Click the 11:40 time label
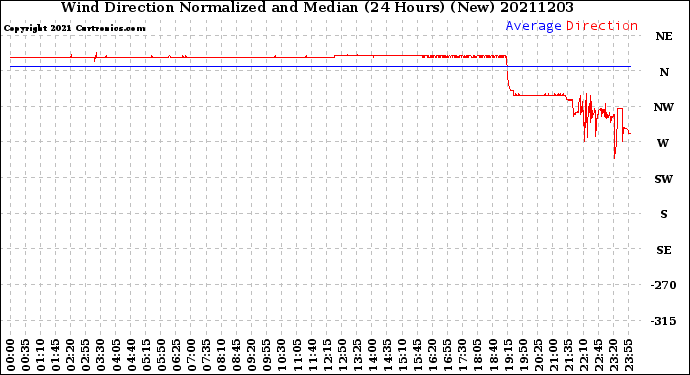 [x=312, y=355]
